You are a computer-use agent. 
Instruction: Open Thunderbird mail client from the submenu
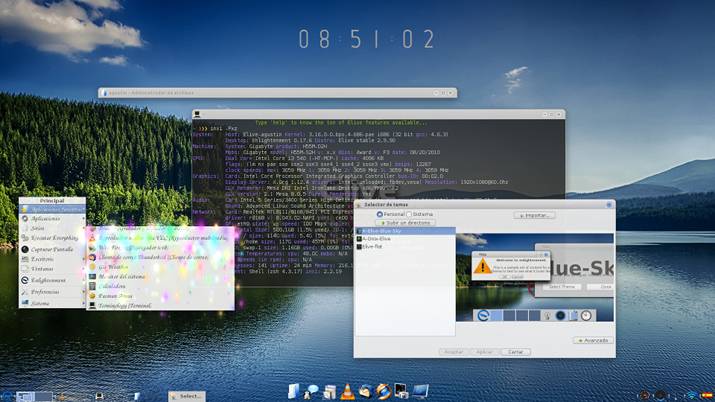tap(130, 256)
